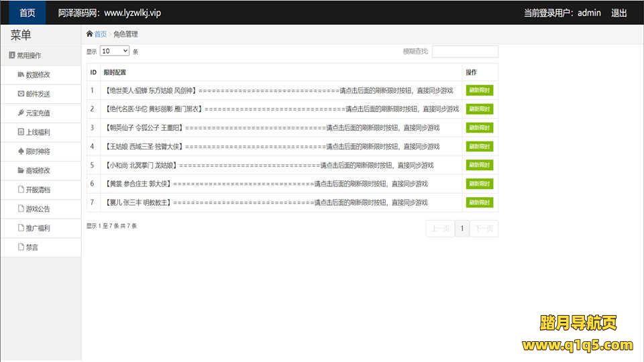Open the 禁言 menu item
This screenshot has height=362, width=644.
point(32,247)
